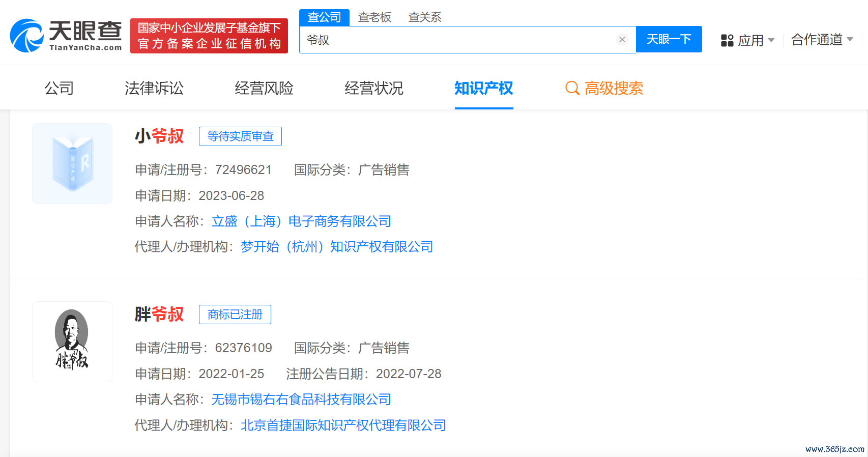Viewport: 868px width, 457px height.
Task: Expand the 应用 dropdown arrow
Action: [x=771, y=40]
